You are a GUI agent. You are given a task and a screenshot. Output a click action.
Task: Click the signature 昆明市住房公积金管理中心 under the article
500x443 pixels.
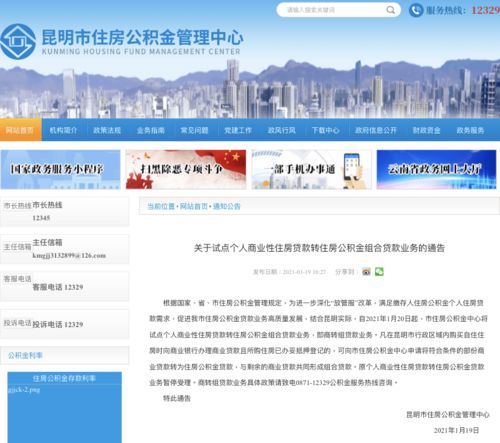[448, 415]
